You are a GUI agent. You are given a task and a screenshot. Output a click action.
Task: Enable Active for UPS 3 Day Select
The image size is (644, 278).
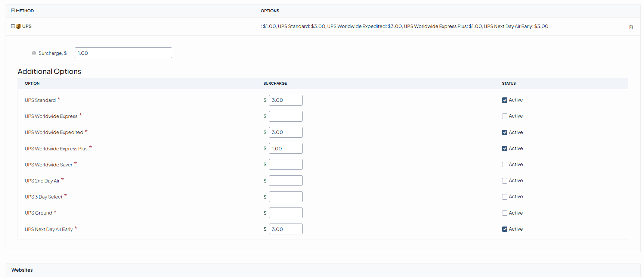click(505, 197)
